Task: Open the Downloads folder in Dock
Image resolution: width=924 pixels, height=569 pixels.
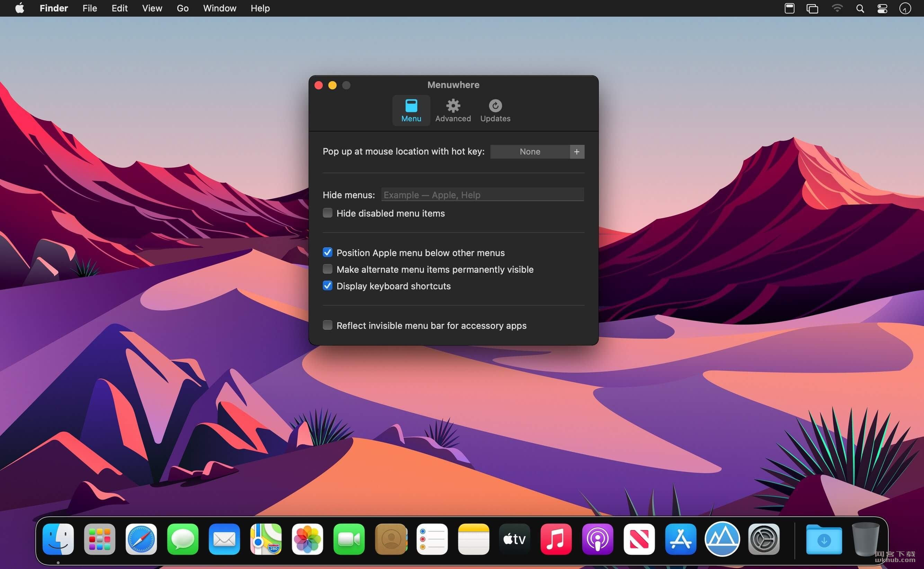Action: (824, 539)
